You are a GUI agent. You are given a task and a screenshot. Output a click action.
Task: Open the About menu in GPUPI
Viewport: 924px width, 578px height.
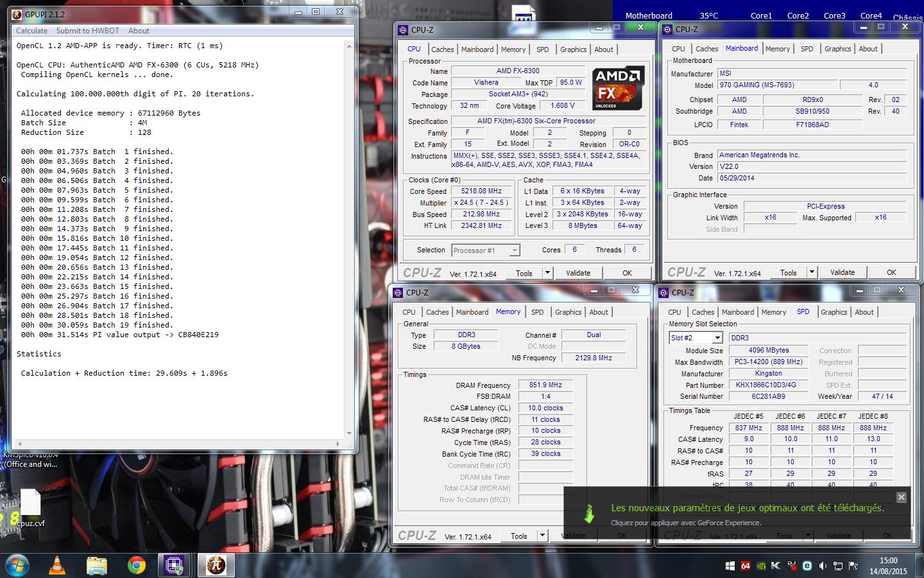pyautogui.click(x=139, y=31)
